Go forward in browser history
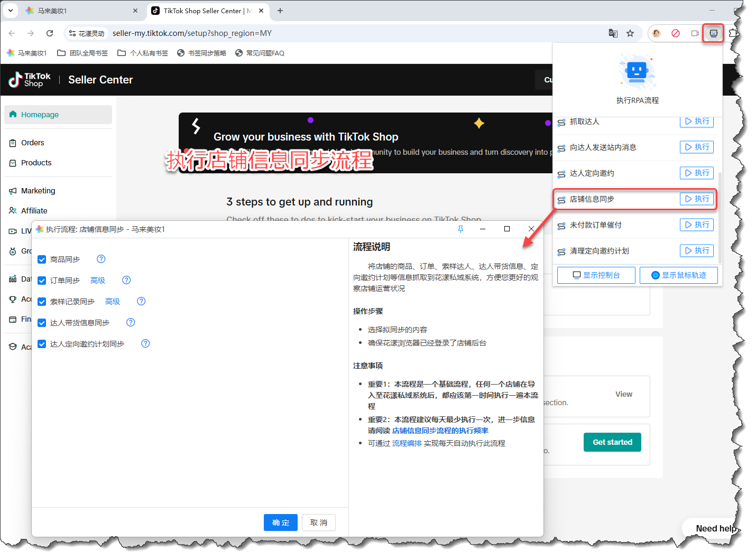Image resolution: width=756 pixels, height=560 pixels. coord(31,33)
